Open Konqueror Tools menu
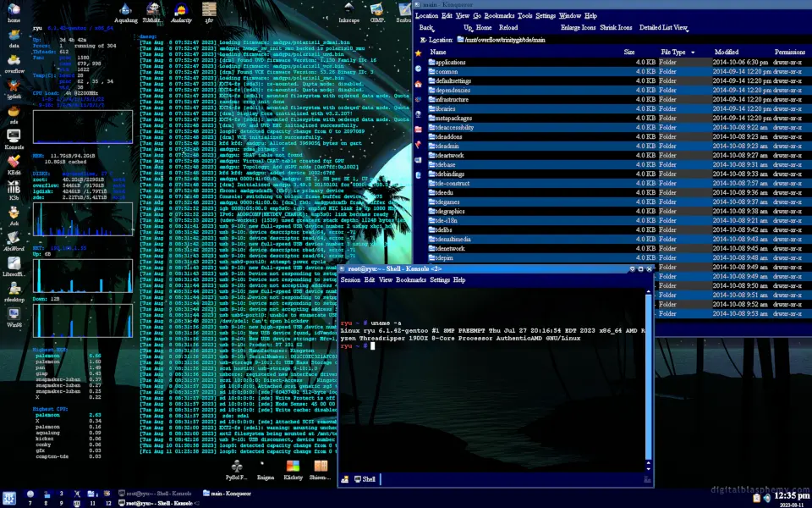Image resolution: width=812 pixels, height=508 pixels. pos(524,15)
